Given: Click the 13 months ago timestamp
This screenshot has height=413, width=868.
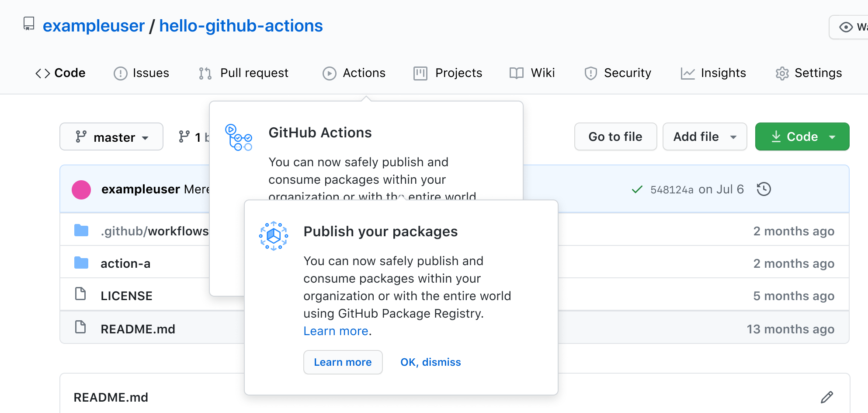Looking at the screenshot, I should click(x=790, y=329).
